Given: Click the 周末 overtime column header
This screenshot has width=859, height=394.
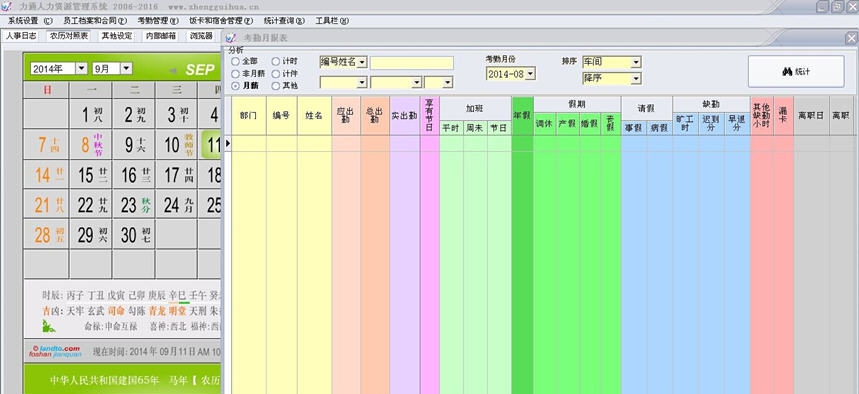Looking at the screenshot, I should tap(475, 128).
